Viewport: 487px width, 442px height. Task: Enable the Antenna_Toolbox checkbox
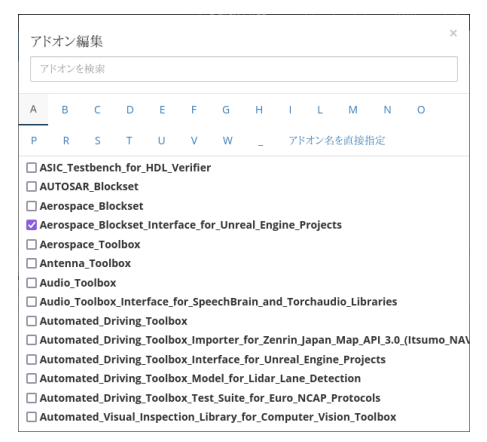click(x=31, y=263)
